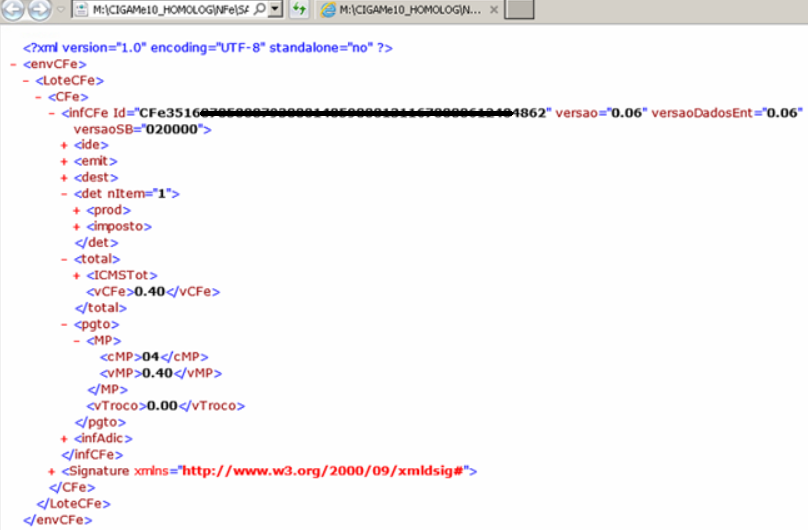Click the search magnifier in address bar
Viewport: 809px width, 530px height.
(x=261, y=9)
